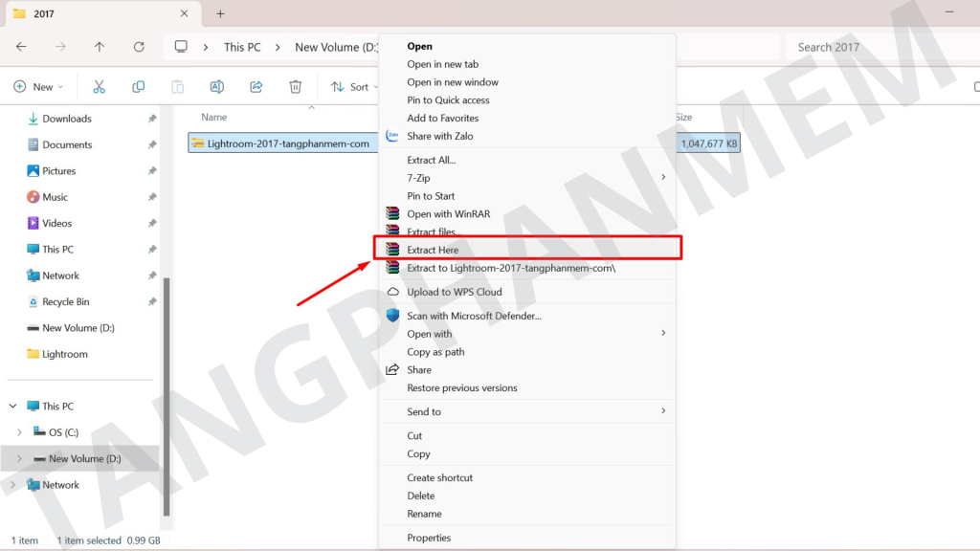
Task: Click the Copy icon in toolbar
Action: click(x=139, y=87)
